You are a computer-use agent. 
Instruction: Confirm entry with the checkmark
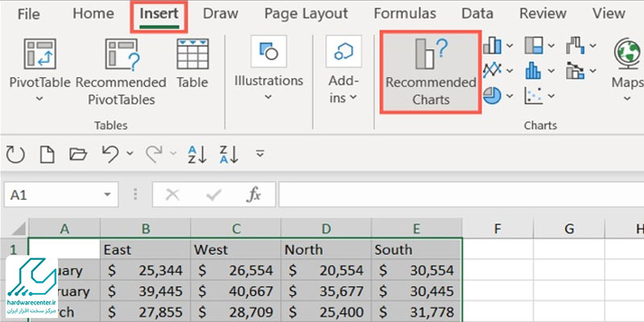click(x=213, y=195)
